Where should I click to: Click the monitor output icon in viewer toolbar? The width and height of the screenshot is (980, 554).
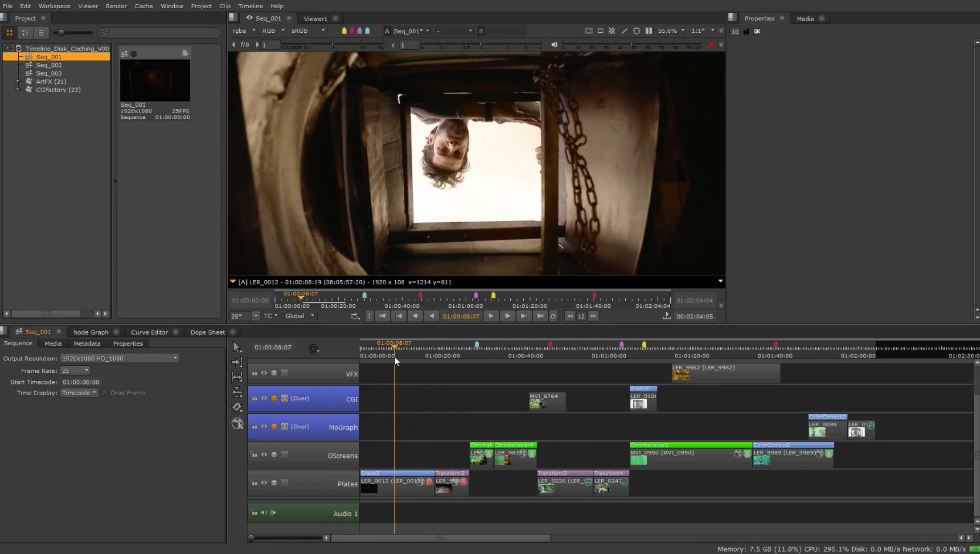tap(589, 30)
